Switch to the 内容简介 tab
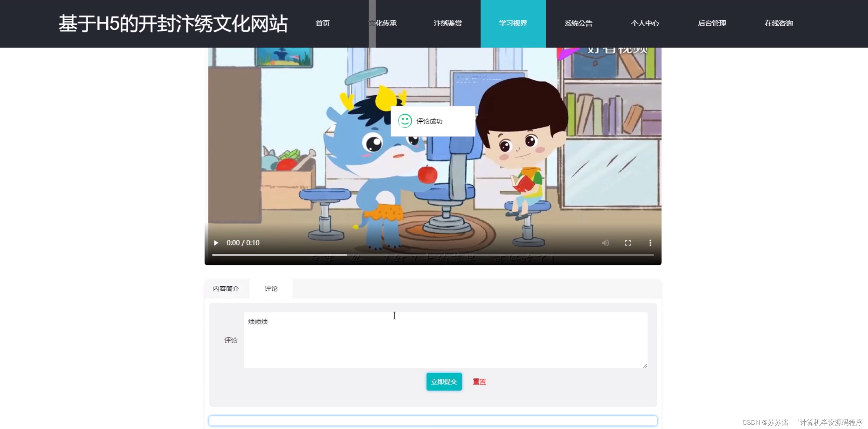The height and width of the screenshot is (429, 868). (x=226, y=288)
